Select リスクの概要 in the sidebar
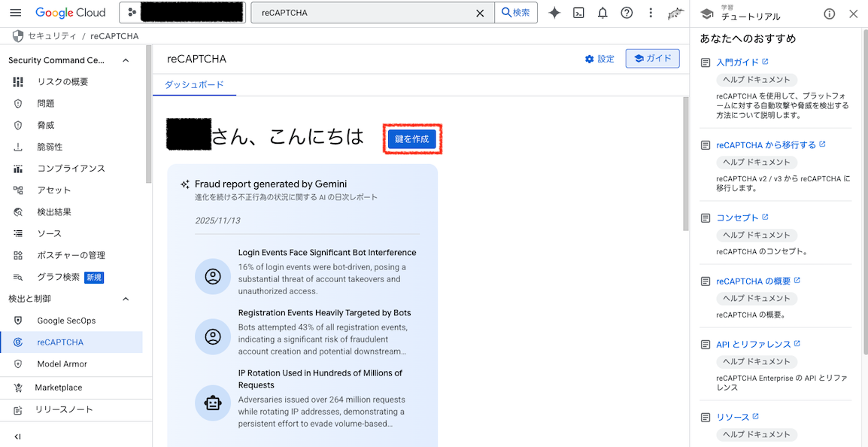Image resolution: width=868 pixels, height=447 pixels. click(64, 81)
